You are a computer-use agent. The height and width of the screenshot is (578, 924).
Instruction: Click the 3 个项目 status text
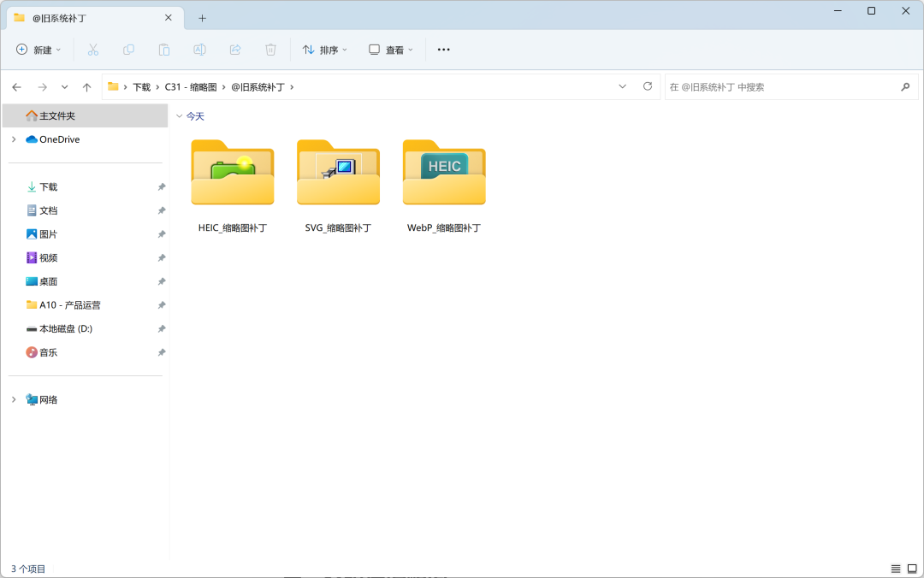click(28, 569)
